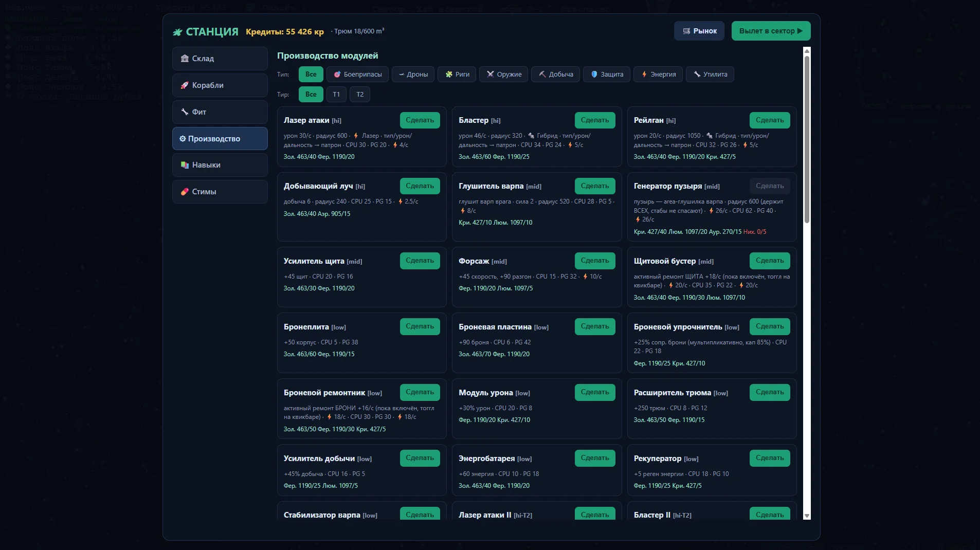Screen dimensions: 980x550
Task: Open the Корабли ships section
Action: pos(220,85)
